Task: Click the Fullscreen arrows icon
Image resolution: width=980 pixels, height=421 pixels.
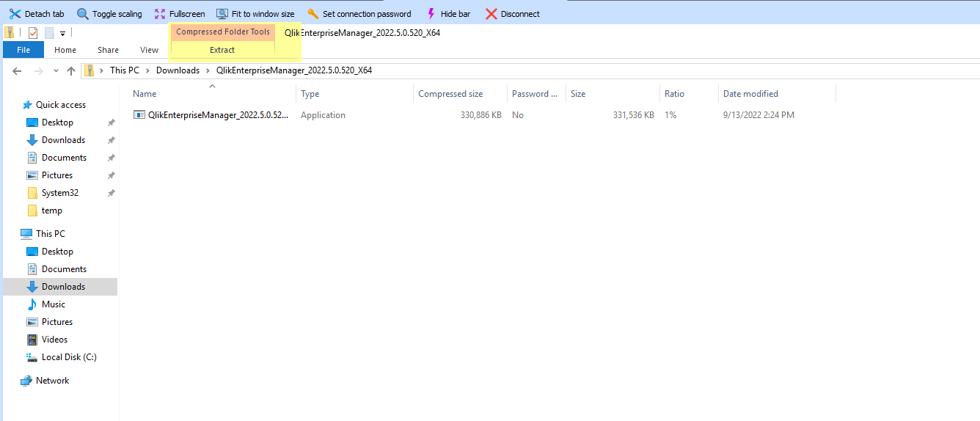Action: [160, 14]
